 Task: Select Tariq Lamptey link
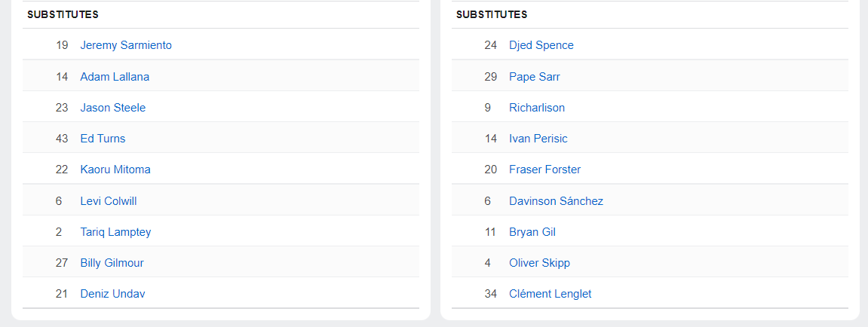click(x=115, y=232)
